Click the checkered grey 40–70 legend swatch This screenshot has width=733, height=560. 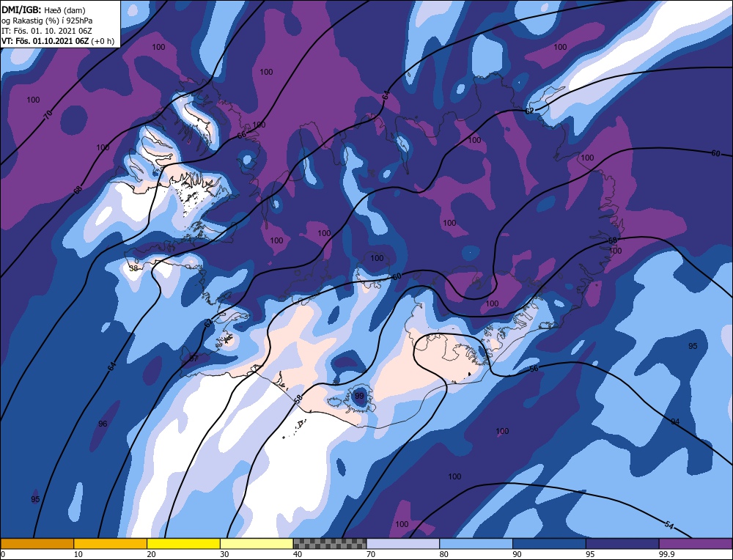pos(330,543)
